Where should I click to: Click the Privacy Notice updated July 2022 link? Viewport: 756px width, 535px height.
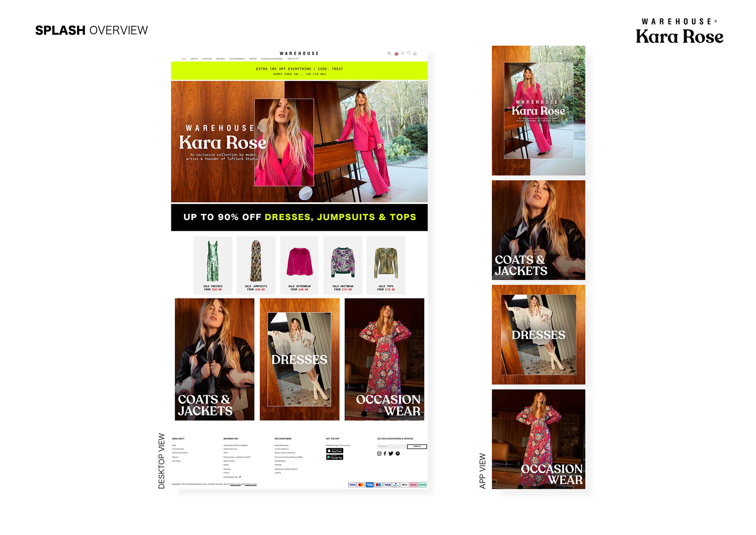point(237,457)
